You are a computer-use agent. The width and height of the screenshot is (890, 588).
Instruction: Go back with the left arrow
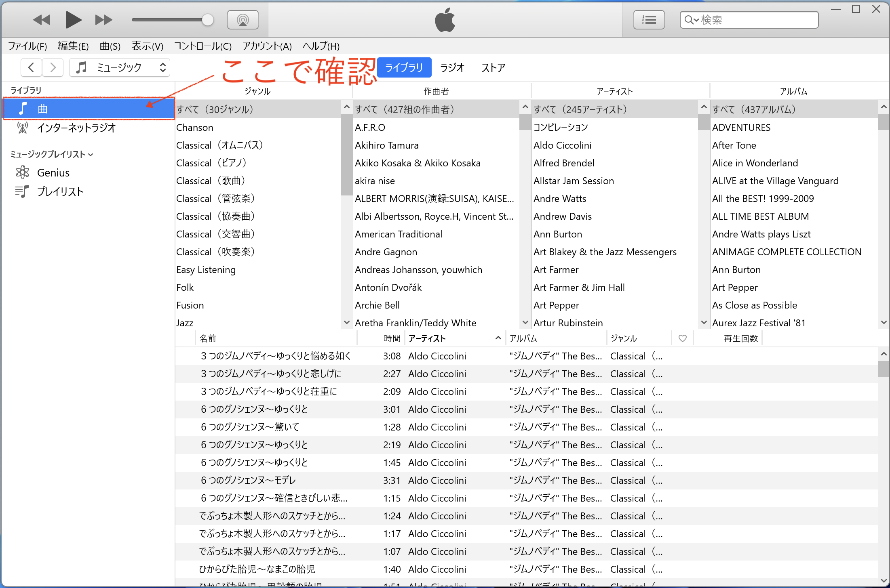coord(31,67)
